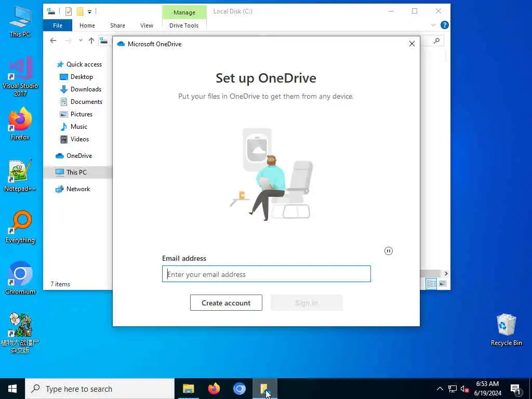Click Properties icon in Quick Access Toolbar
532x399 pixels.
coord(69,11)
